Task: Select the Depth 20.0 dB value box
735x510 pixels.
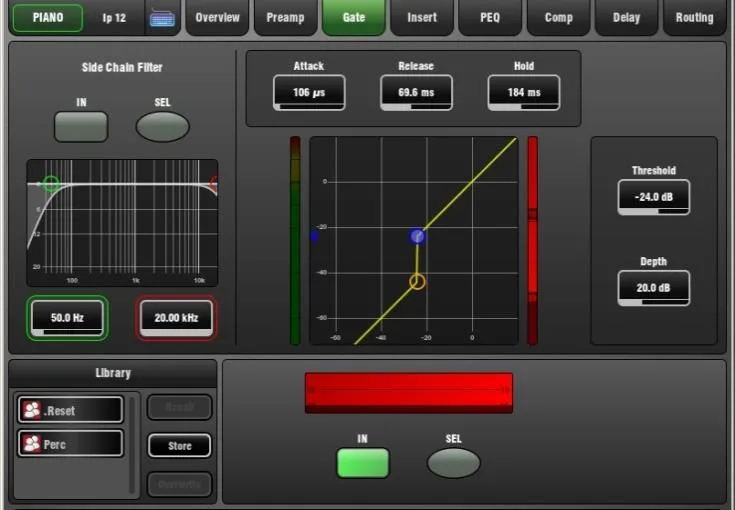Action: click(x=654, y=288)
